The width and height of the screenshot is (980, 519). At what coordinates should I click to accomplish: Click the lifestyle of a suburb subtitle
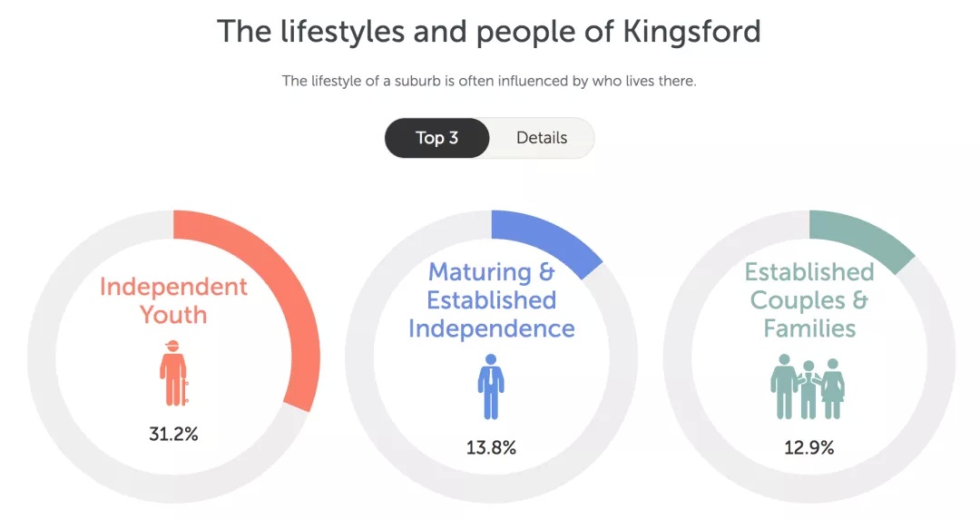[489, 81]
